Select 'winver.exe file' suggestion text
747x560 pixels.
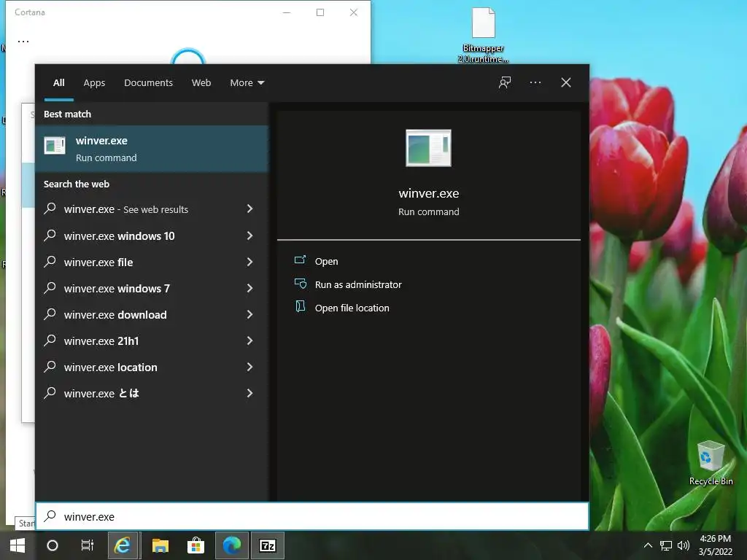coord(98,262)
